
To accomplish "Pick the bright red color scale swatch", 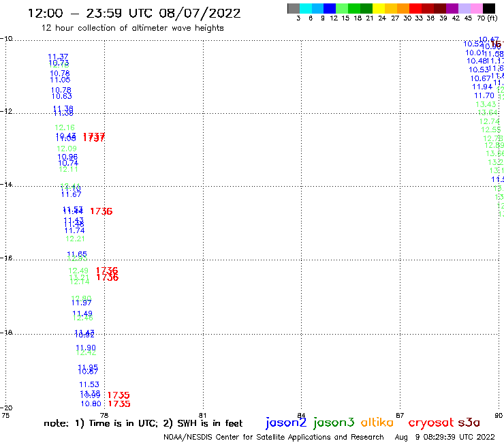I will pos(415,8).
